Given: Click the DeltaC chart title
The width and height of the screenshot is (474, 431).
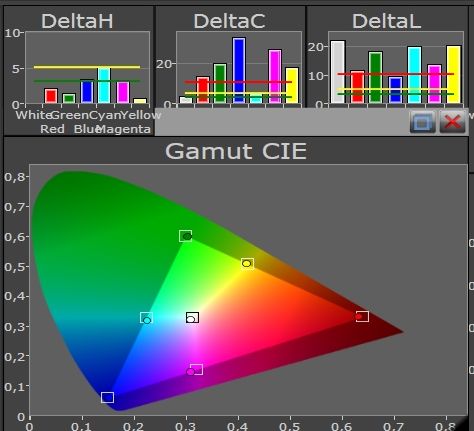Looking at the screenshot, I should pos(229,21).
